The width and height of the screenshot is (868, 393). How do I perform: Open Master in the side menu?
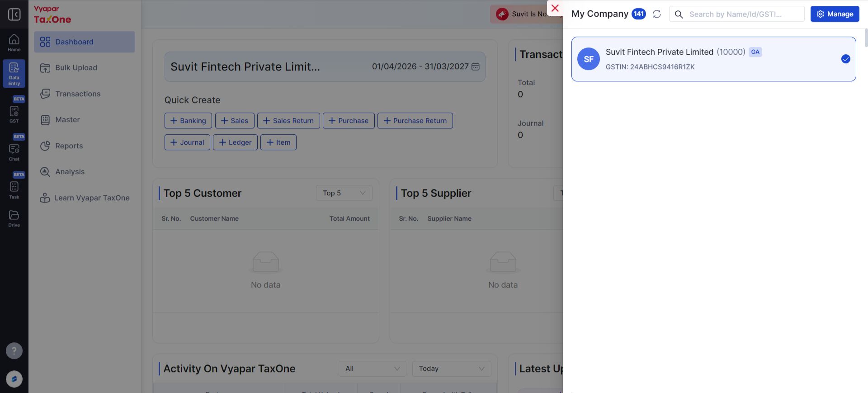pyautogui.click(x=85, y=120)
